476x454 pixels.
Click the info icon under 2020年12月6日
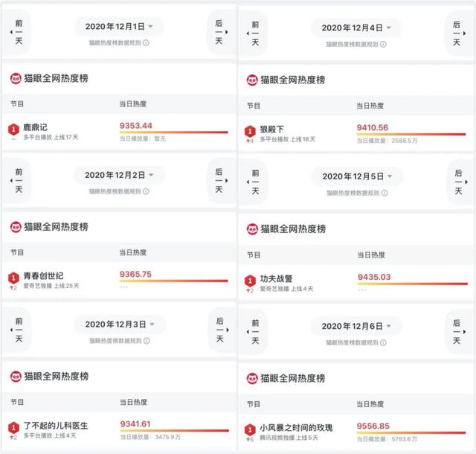(x=384, y=343)
